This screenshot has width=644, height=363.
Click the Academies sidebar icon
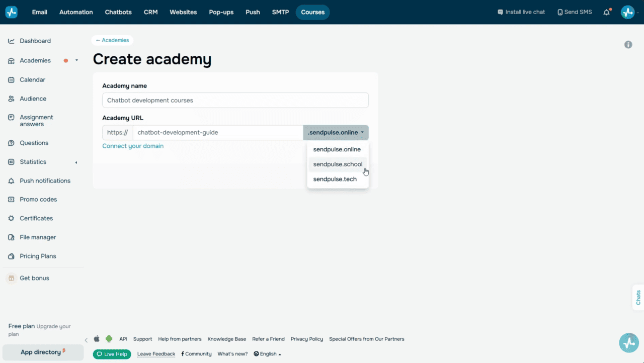[x=11, y=60]
